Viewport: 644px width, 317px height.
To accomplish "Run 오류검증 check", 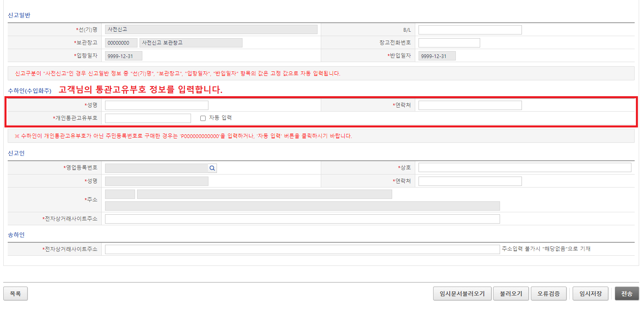I will (549, 293).
